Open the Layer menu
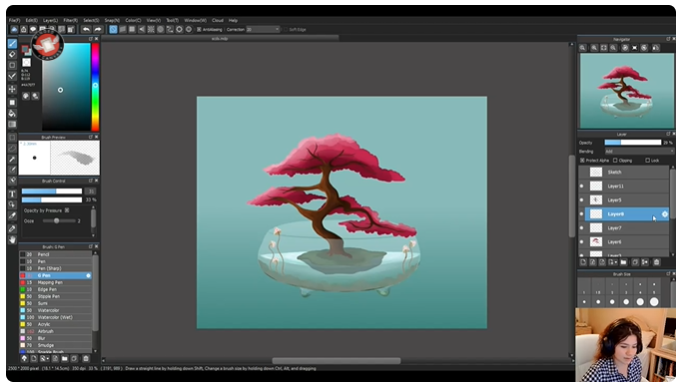Image resolution: width=683 pixels, height=387 pixels. click(x=50, y=20)
